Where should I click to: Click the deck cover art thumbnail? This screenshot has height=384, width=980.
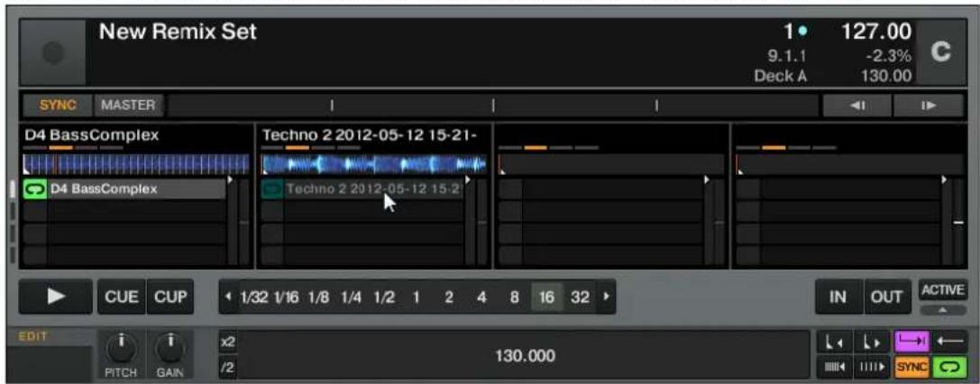pos(52,53)
